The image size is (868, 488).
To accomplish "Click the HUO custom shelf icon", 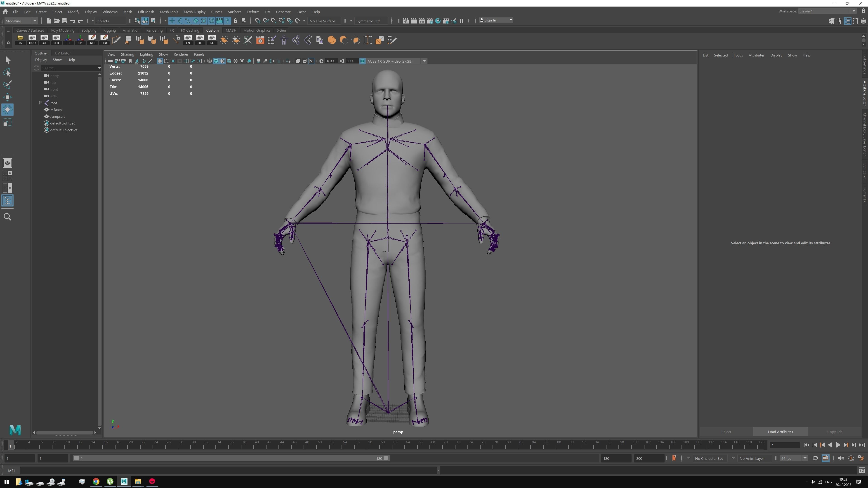I will coord(32,40).
